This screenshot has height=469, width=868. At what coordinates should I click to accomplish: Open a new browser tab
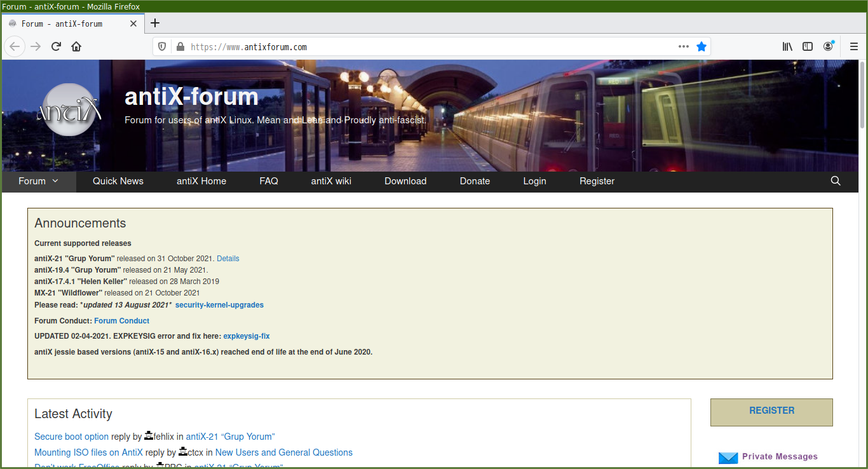(155, 24)
